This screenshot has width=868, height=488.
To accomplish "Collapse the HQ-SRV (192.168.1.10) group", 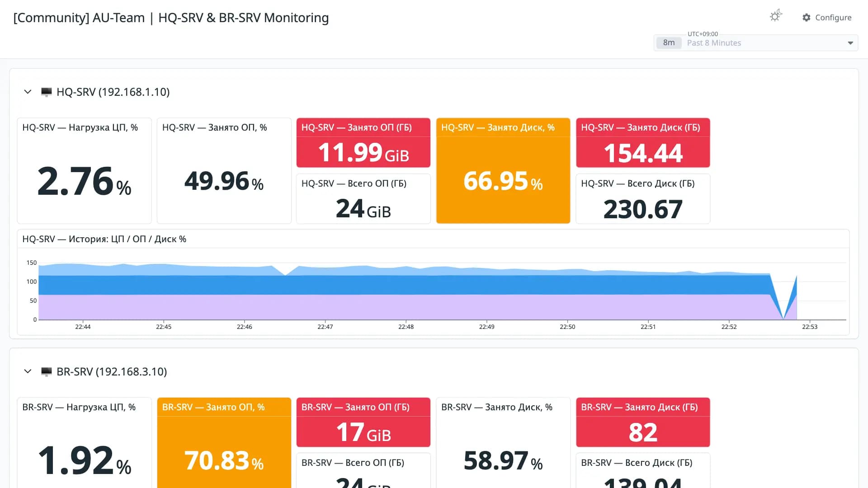I will point(28,92).
